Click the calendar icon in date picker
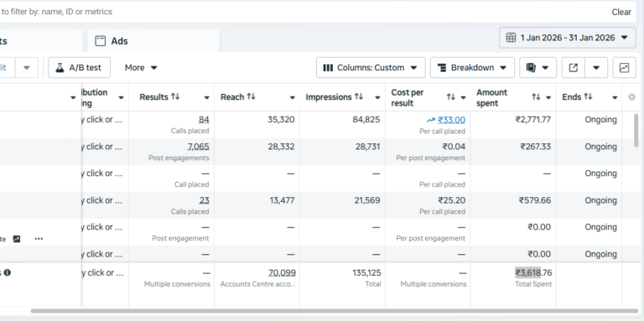The image size is (644, 321). (x=511, y=38)
